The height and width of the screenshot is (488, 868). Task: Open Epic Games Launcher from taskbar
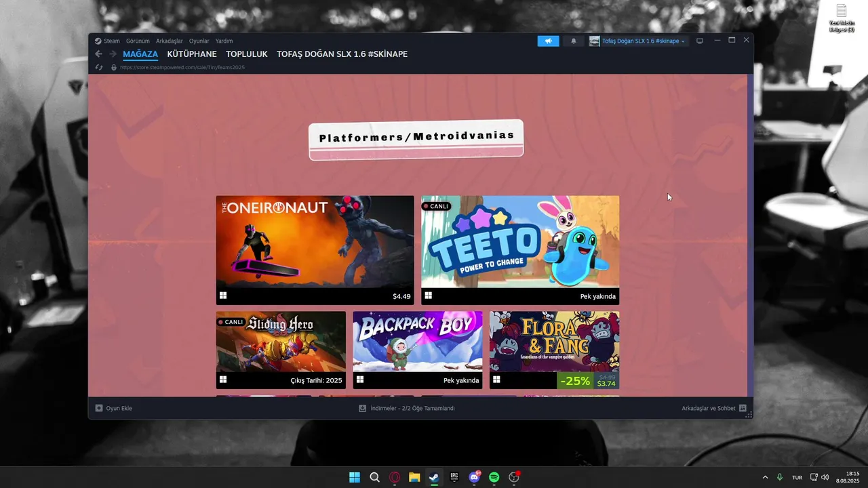pyautogui.click(x=454, y=477)
